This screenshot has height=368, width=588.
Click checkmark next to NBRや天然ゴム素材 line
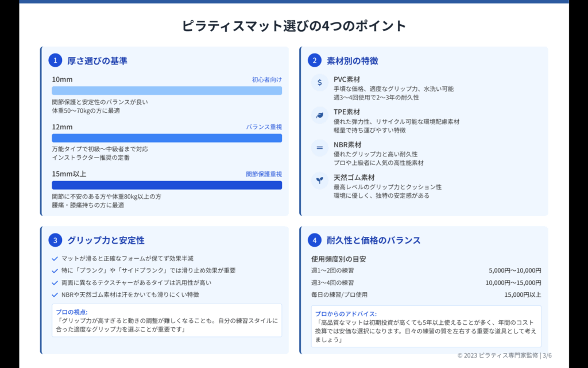[55, 294]
